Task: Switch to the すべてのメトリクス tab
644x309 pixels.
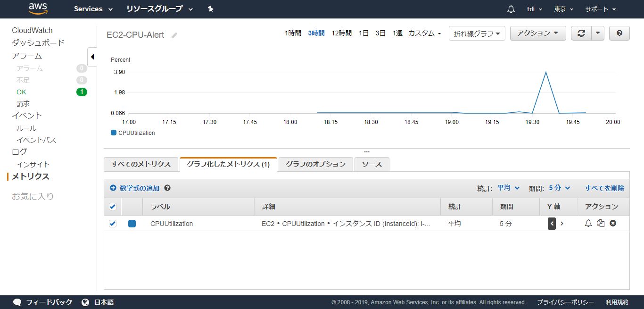Action: pos(141,164)
